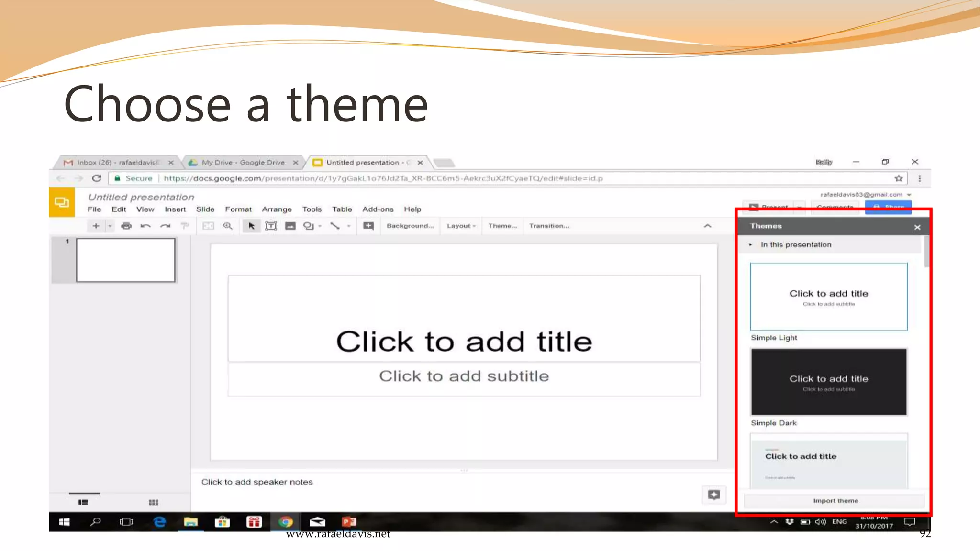Screen dimensions: 980x551
Task: Collapse 'In this presentation' section
Action: tap(750, 244)
